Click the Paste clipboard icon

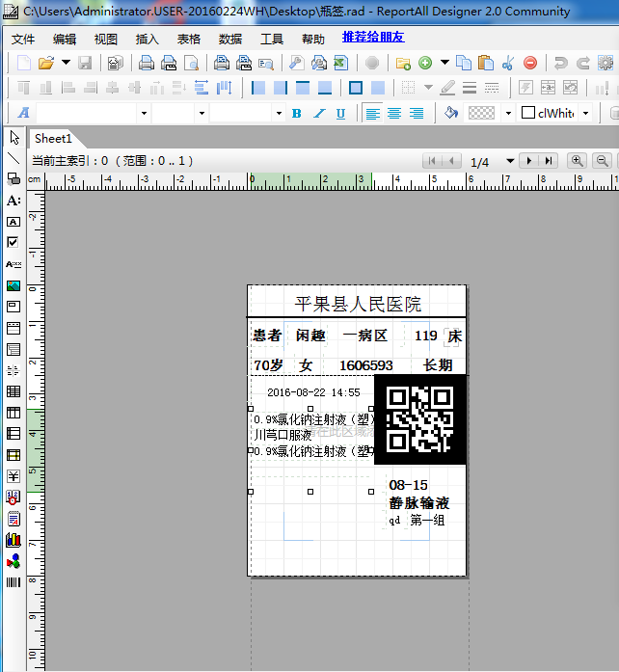click(486, 63)
